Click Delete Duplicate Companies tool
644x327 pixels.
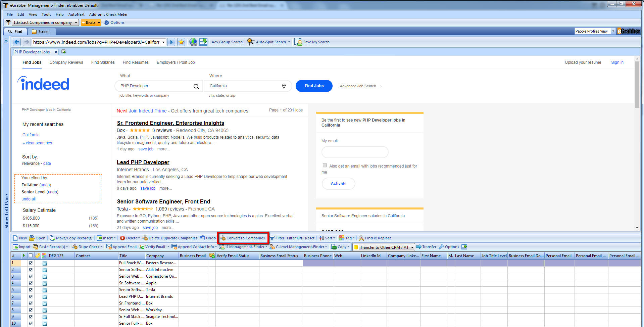coord(170,238)
